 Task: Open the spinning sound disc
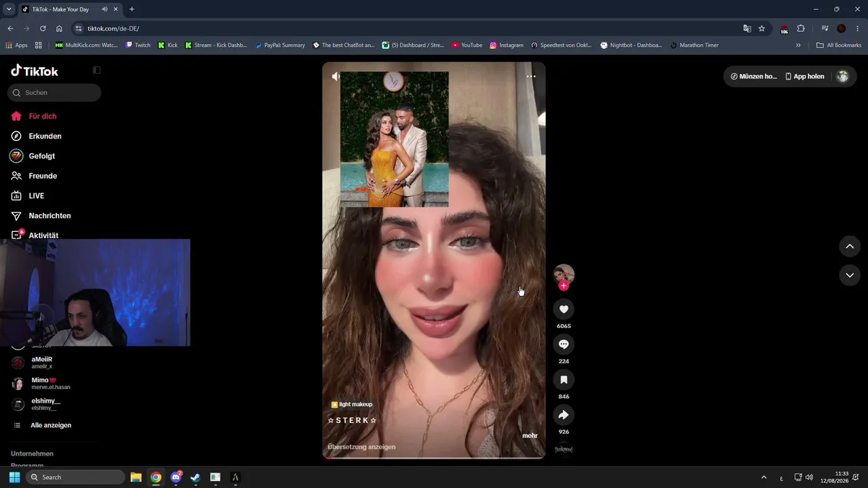pyautogui.click(x=564, y=449)
